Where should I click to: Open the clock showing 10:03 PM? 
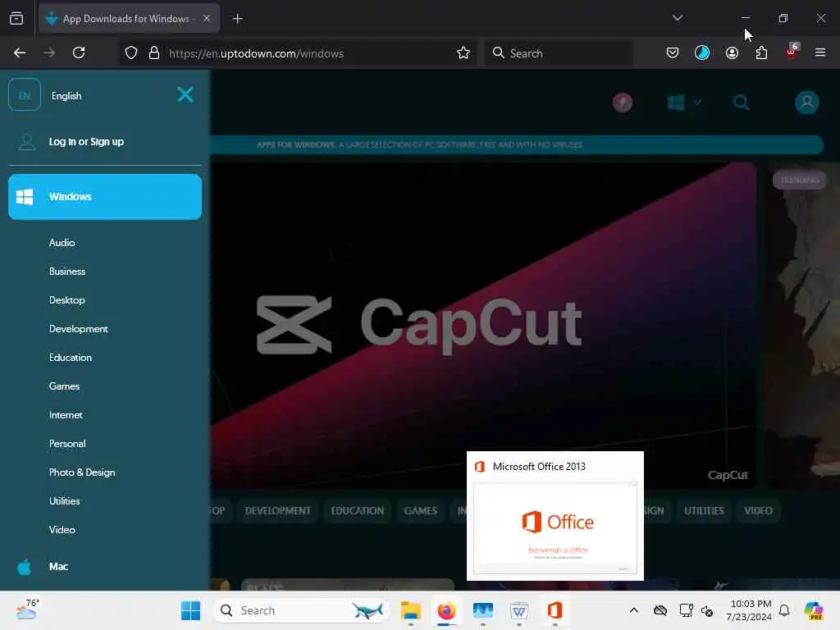click(x=749, y=610)
